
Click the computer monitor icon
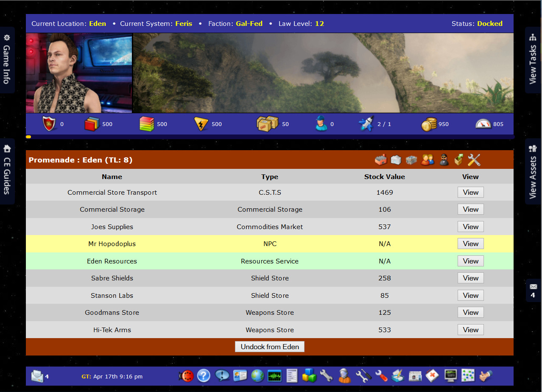click(450, 375)
